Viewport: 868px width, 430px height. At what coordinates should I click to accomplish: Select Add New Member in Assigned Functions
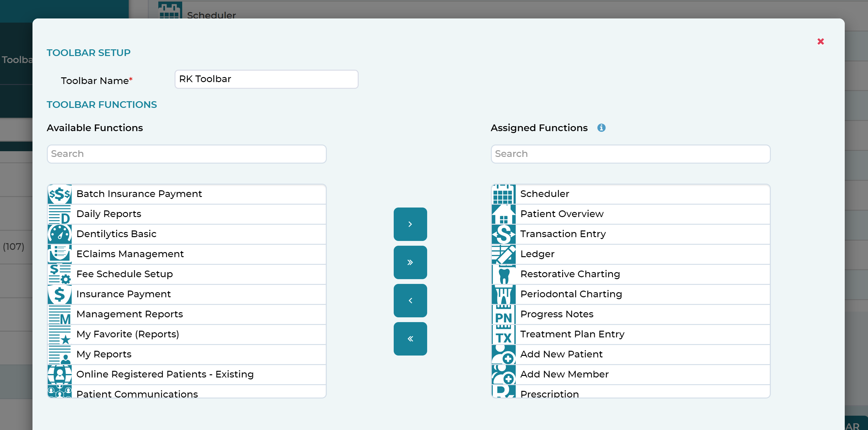pyautogui.click(x=630, y=374)
